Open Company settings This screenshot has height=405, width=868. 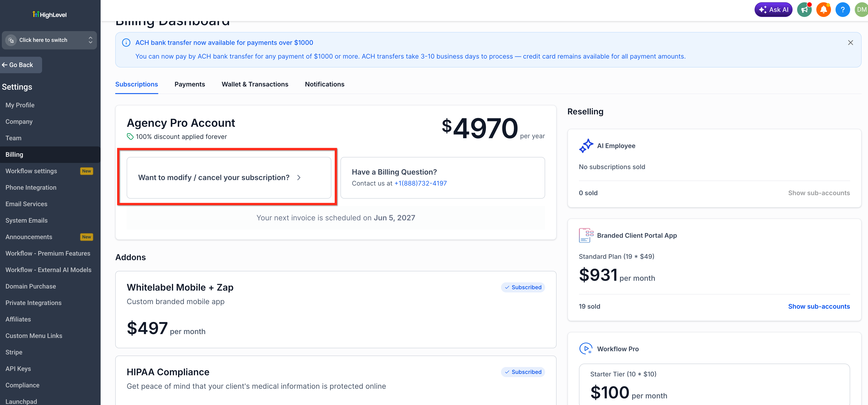pyautogui.click(x=19, y=122)
